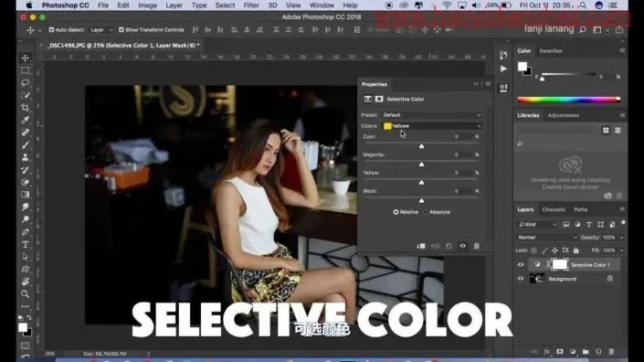Open the Preset dropdown set to Default
644x362 pixels.
tap(432, 115)
